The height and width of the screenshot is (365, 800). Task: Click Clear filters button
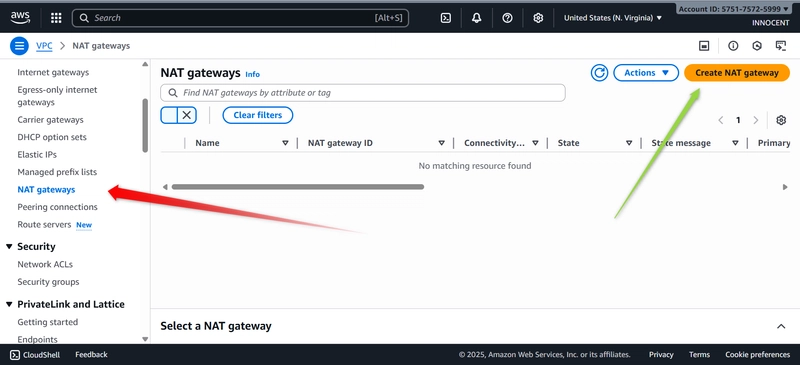pyautogui.click(x=258, y=115)
